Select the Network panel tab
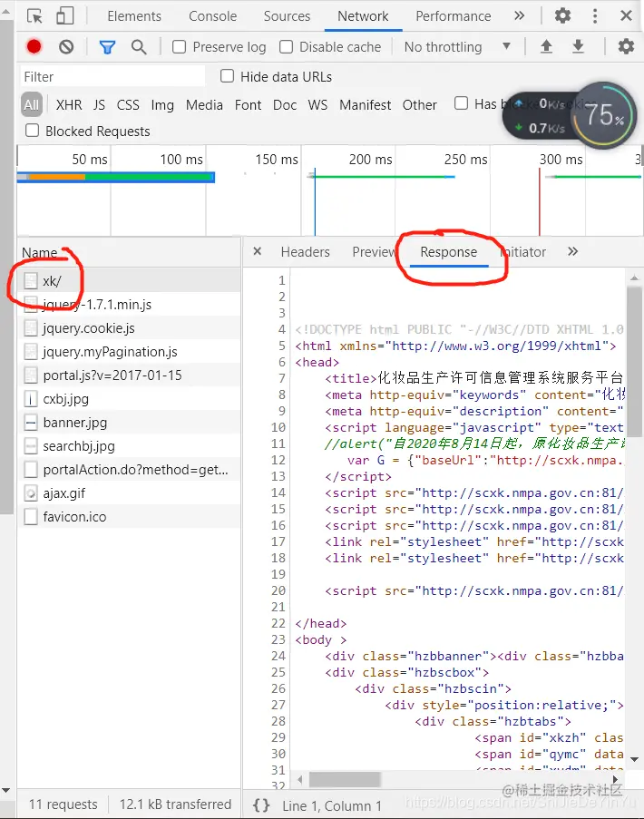Viewport: 644px width, 819px height. tap(363, 16)
